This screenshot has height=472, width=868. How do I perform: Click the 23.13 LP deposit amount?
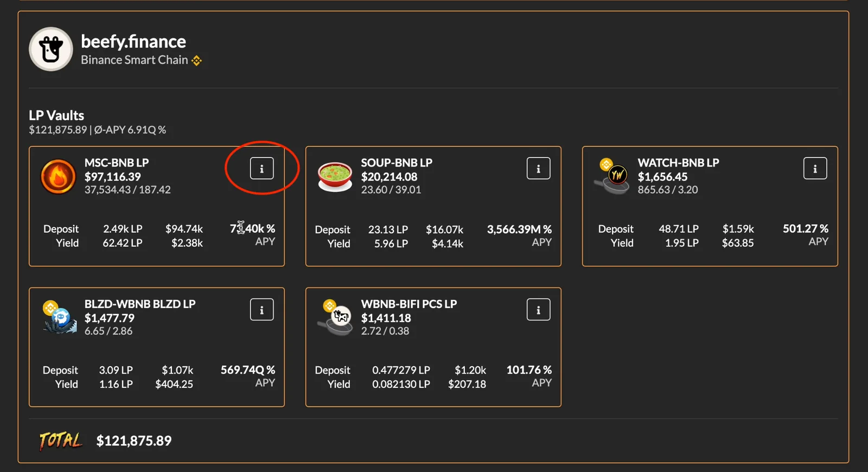[388, 229]
